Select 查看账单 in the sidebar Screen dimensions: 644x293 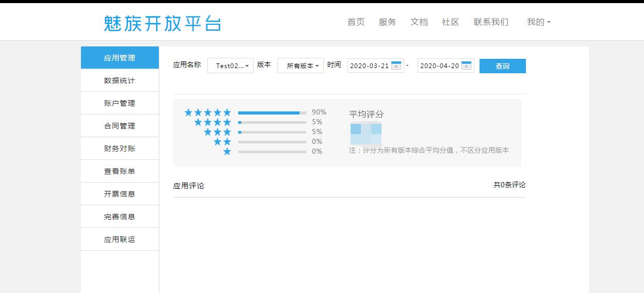tap(120, 171)
